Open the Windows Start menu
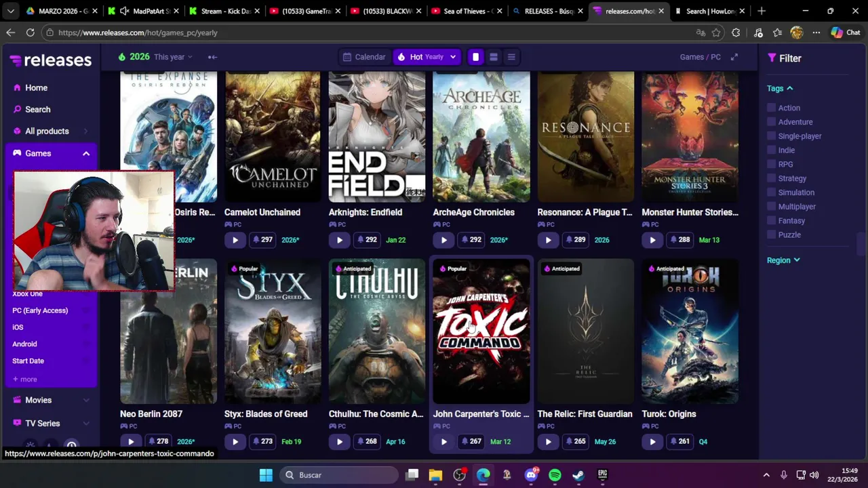Image resolution: width=868 pixels, height=488 pixels. 266,475
